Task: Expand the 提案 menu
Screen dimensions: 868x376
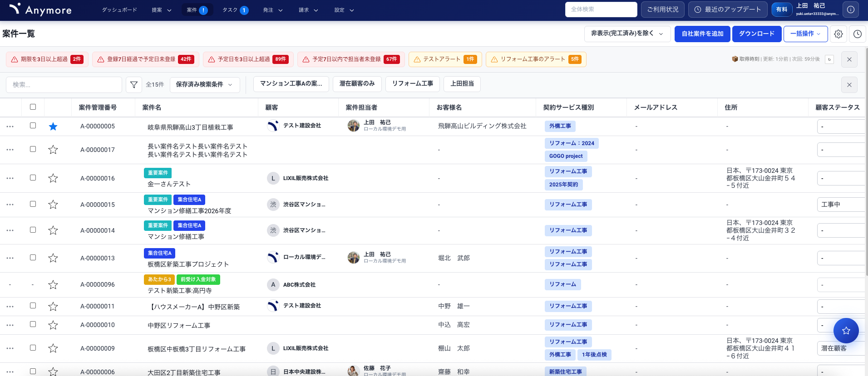Action: (x=161, y=10)
